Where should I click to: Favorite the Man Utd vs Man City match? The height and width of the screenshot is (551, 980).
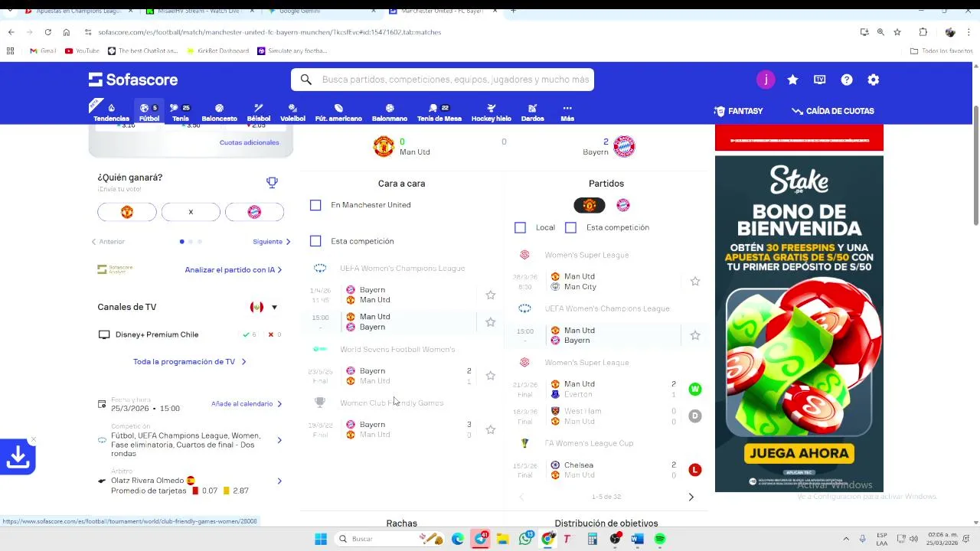coord(695,282)
